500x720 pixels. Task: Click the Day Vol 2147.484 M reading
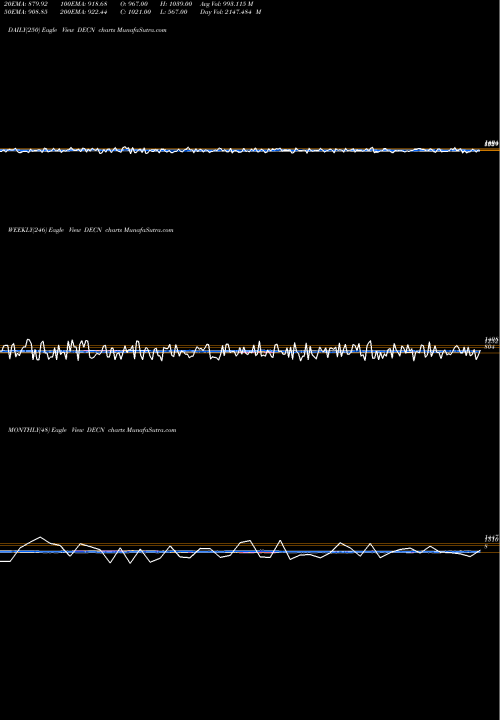click(x=230, y=12)
